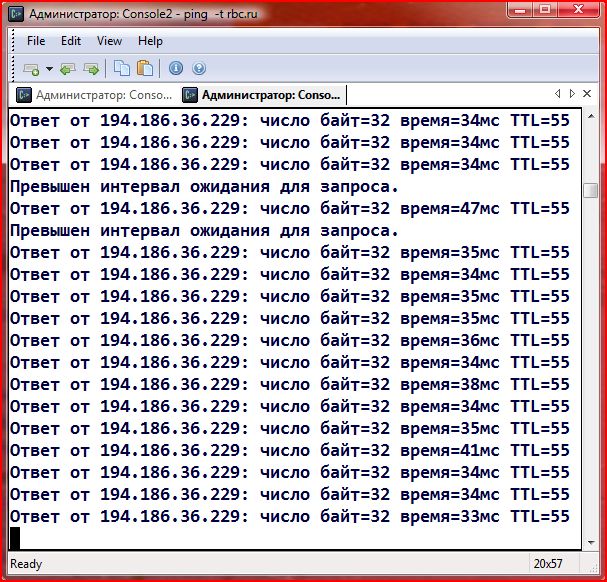607x582 pixels.
Task: Click the console cursor block
Action: (x=15, y=538)
